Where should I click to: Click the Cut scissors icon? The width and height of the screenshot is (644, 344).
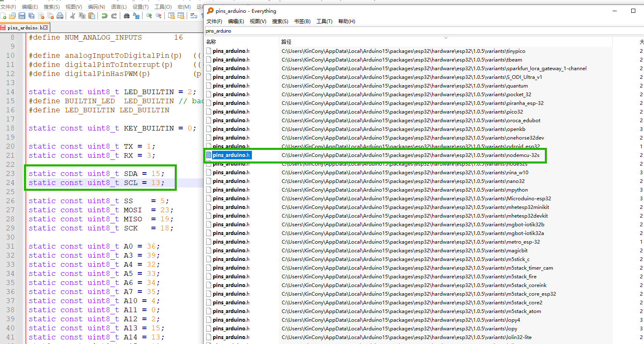coord(73,16)
